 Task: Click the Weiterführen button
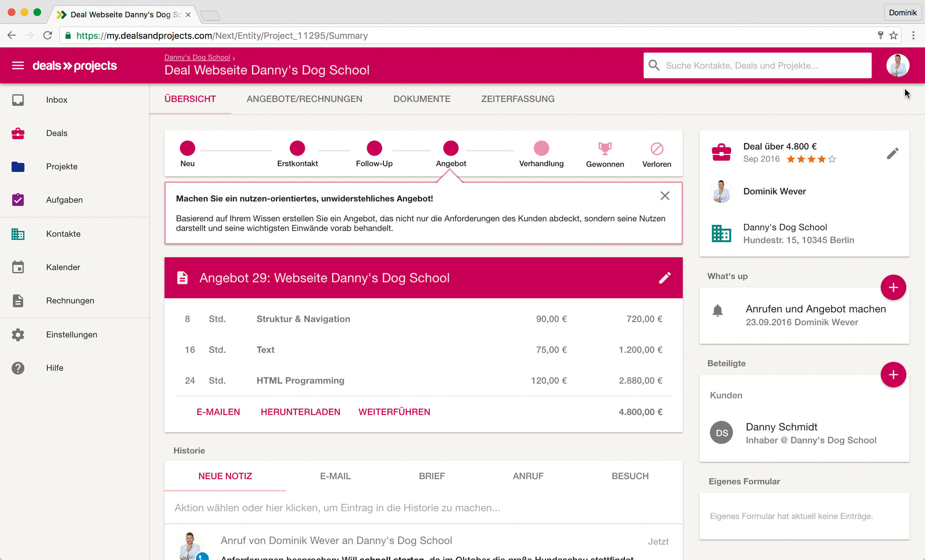coord(394,412)
